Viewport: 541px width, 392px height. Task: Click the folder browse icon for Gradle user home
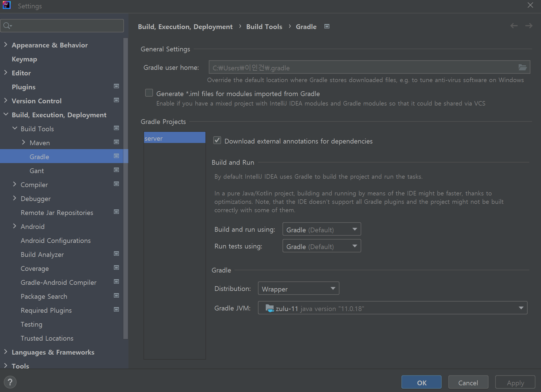[522, 67]
